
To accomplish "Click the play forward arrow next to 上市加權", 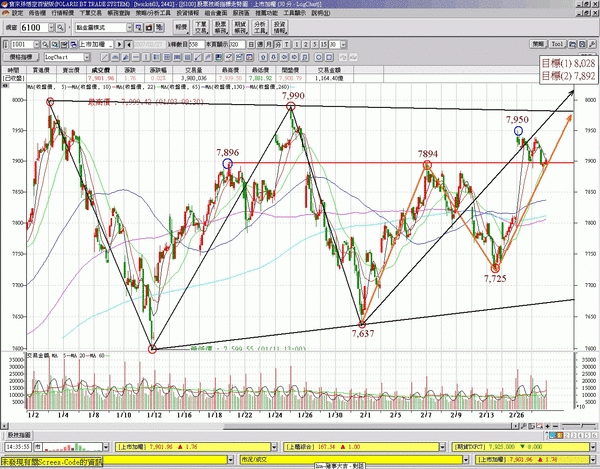I will 119,45.
